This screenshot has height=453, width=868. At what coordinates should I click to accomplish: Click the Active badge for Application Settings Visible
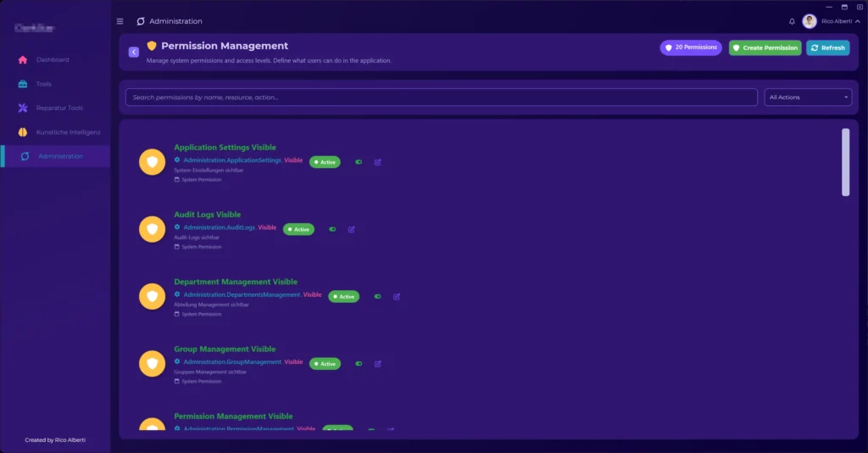pos(325,162)
